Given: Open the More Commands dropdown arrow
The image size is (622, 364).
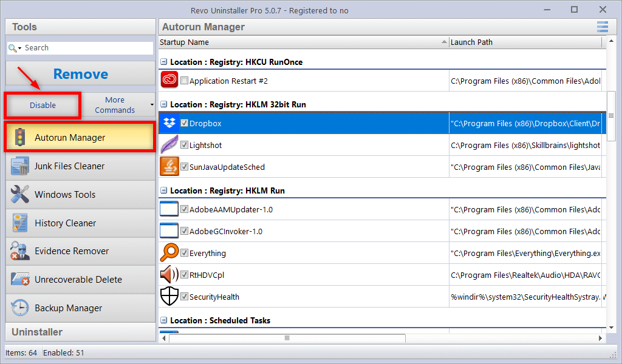Looking at the screenshot, I should tap(151, 105).
